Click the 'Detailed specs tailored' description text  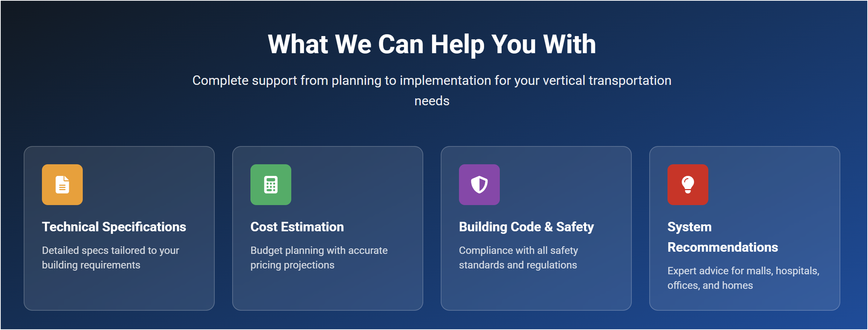coord(110,258)
